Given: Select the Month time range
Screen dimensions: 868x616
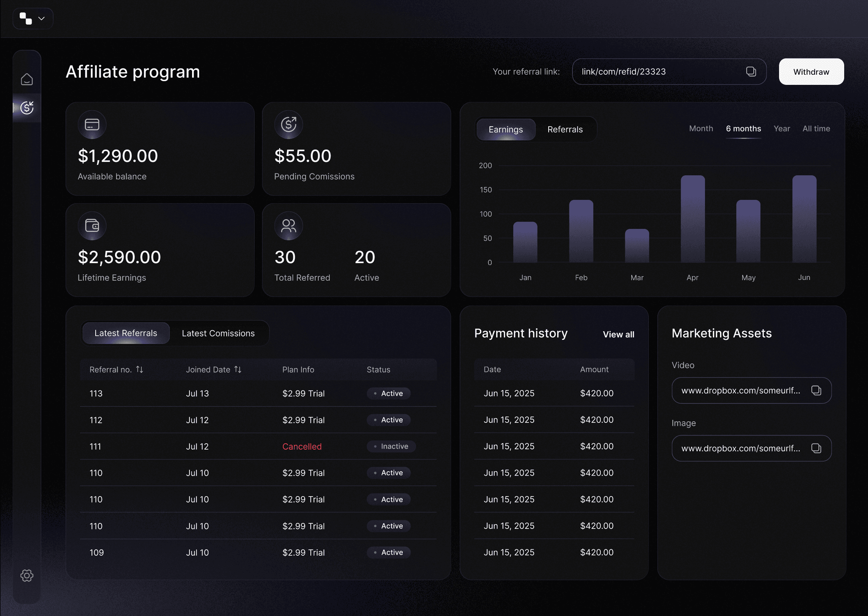Looking at the screenshot, I should [x=701, y=128].
